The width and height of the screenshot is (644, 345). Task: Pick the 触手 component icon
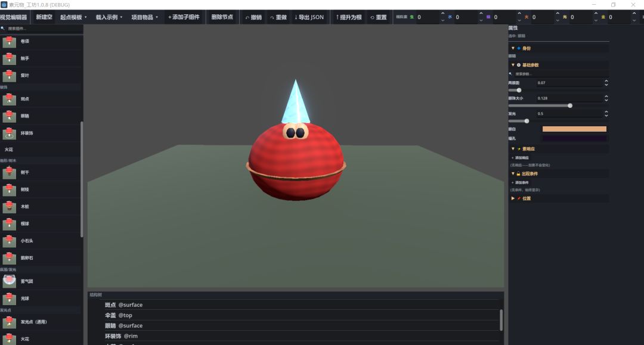pos(9,58)
